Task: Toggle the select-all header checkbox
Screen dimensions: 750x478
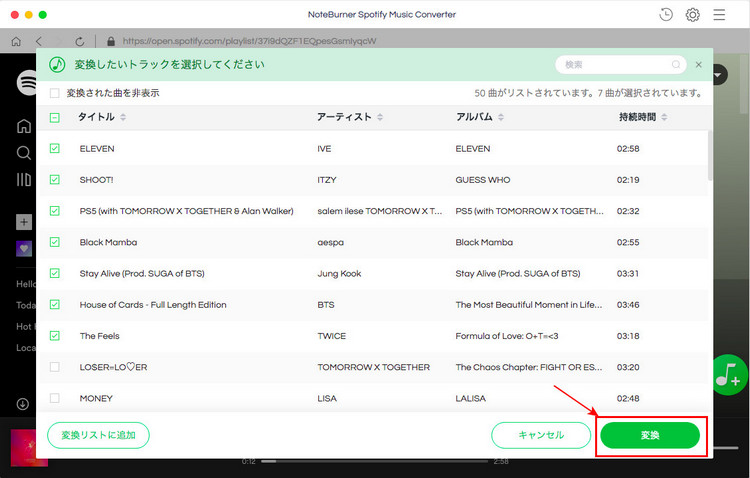Action: 55,117
